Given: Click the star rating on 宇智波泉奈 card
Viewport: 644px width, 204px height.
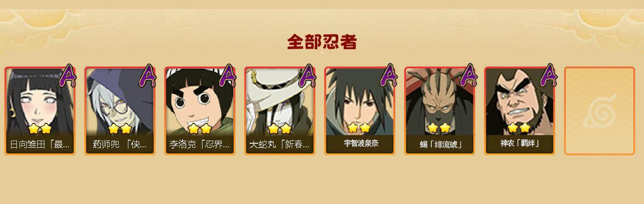Looking at the screenshot, I should coord(359,128).
